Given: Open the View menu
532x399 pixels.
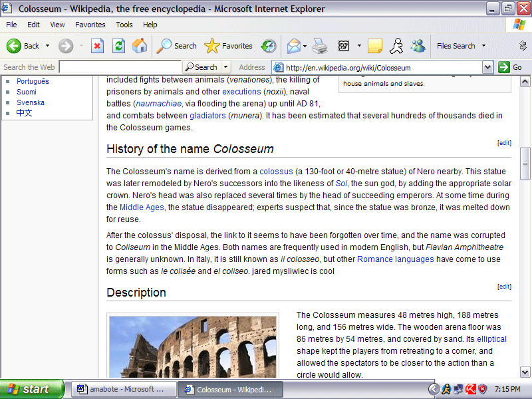Looking at the screenshot, I should point(57,25).
